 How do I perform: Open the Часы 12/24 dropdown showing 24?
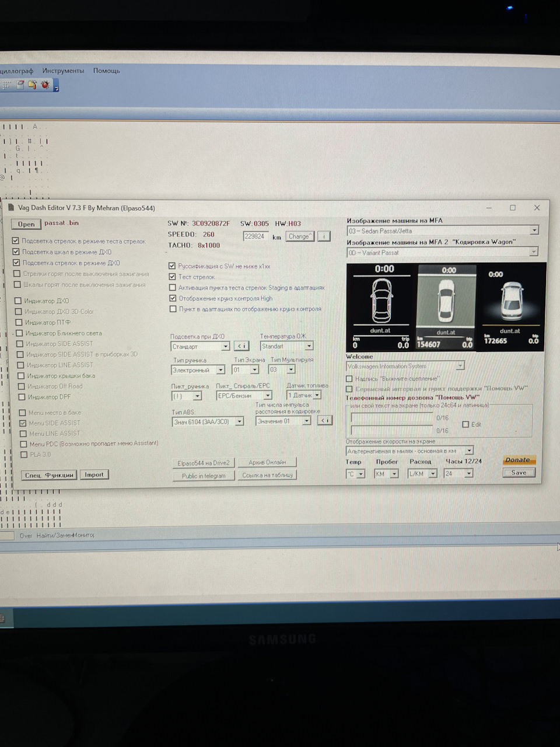[458, 473]
